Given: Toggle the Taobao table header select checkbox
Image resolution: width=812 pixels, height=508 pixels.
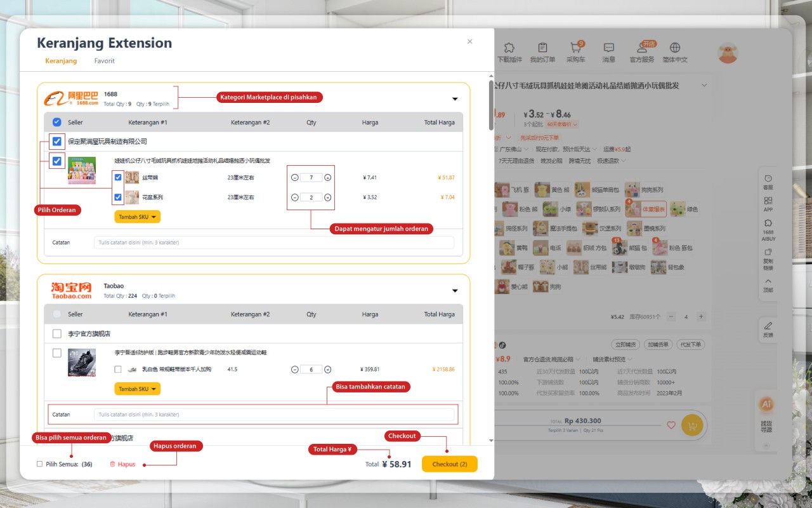Looking at the screenshot, I should (x=57, y=314).
